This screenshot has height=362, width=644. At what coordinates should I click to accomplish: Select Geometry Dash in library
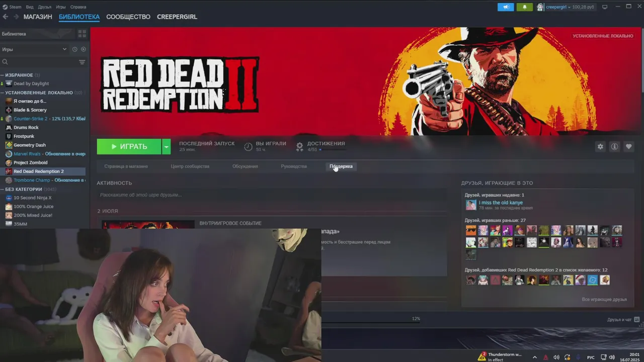coord(30,145)
